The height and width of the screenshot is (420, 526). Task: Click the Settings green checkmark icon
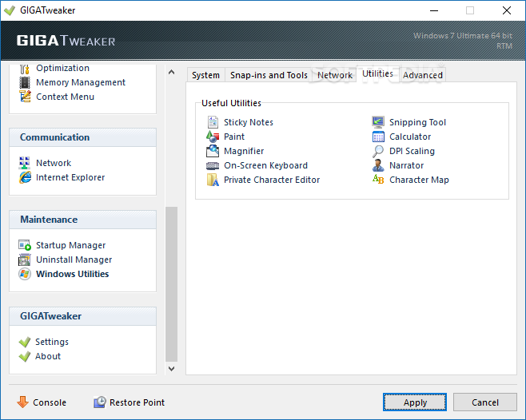point(25,342)
